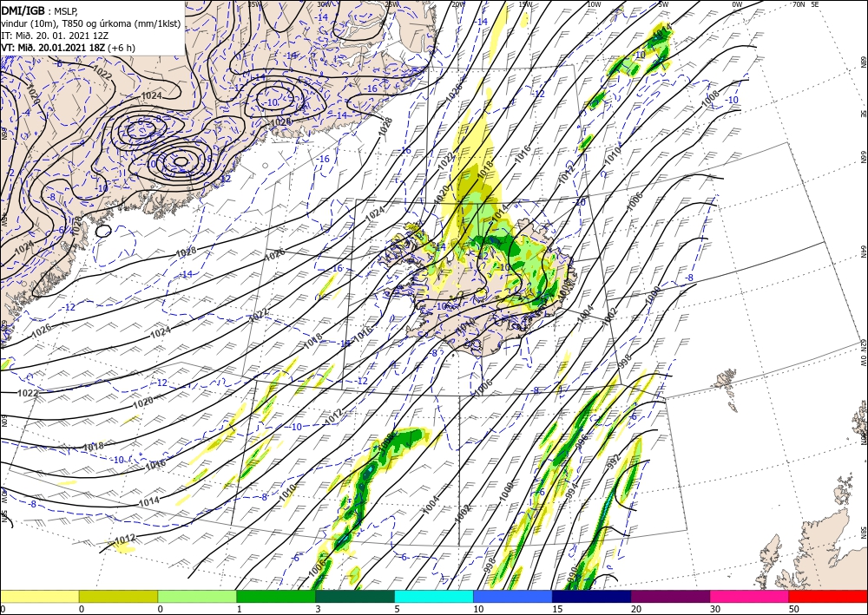
Task: Click the 'IT: Mið. 20. 01. 2021 12Z' line
Action: pyautogui.click(x=56, y=36)
